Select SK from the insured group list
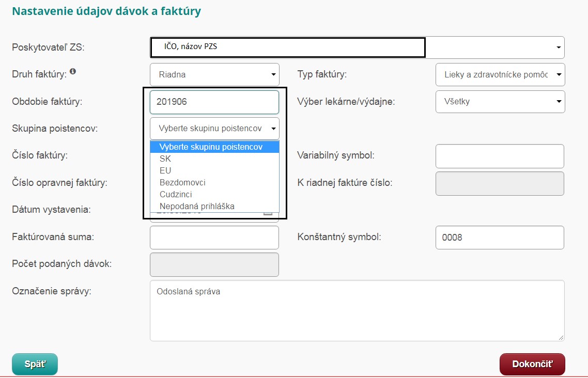Viewport: 588px width, 378px height. [x=165, y=159]
